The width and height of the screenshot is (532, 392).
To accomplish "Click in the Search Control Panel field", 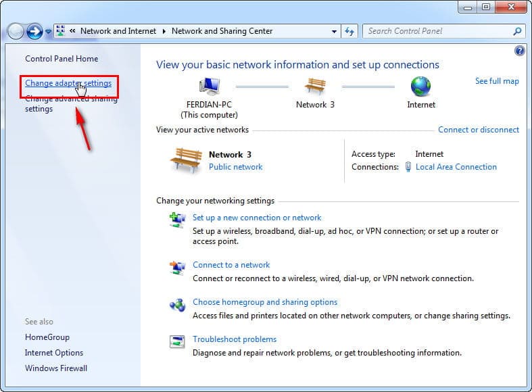I will 438,31.
